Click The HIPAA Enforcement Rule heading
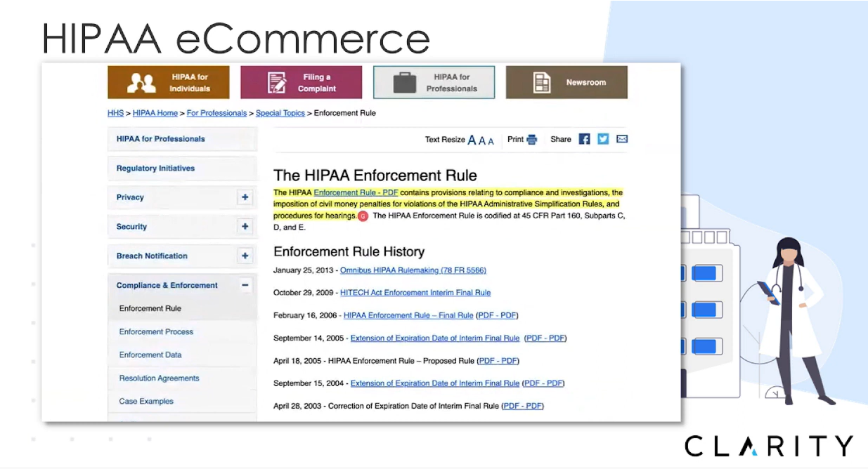 375,176
